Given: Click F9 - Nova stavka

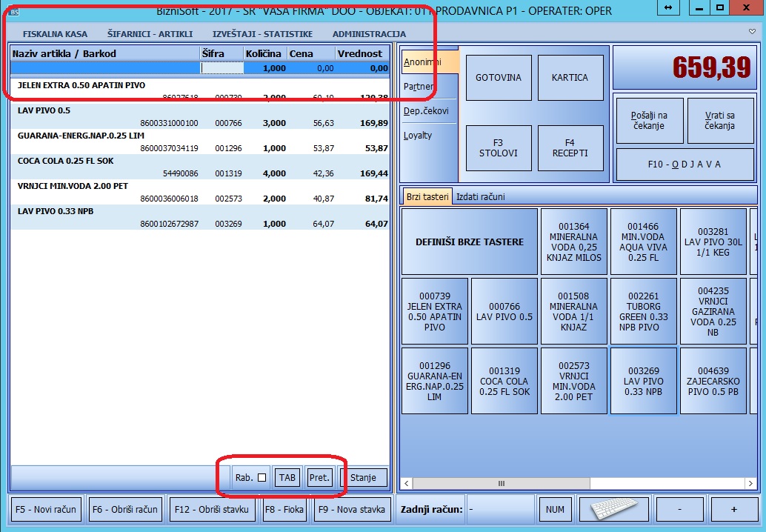Looking at the screenshot, I should [x=352, y=510].
